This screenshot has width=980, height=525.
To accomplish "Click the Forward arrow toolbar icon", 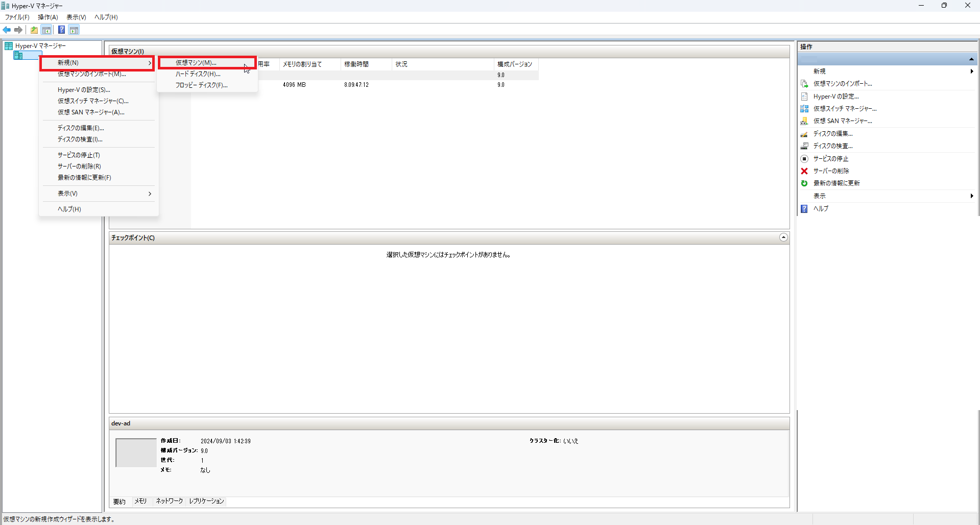I will point(18,30).
